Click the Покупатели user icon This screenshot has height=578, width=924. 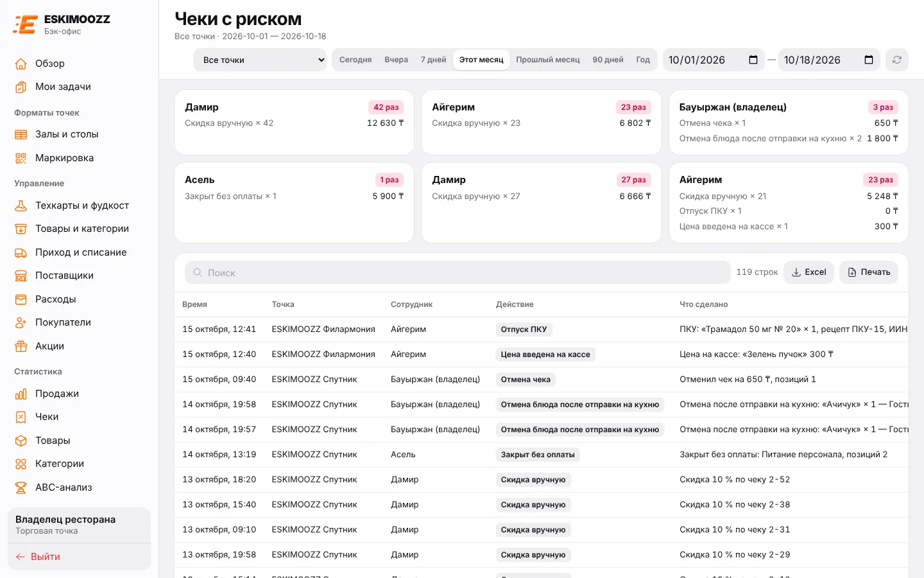[21, 322]
